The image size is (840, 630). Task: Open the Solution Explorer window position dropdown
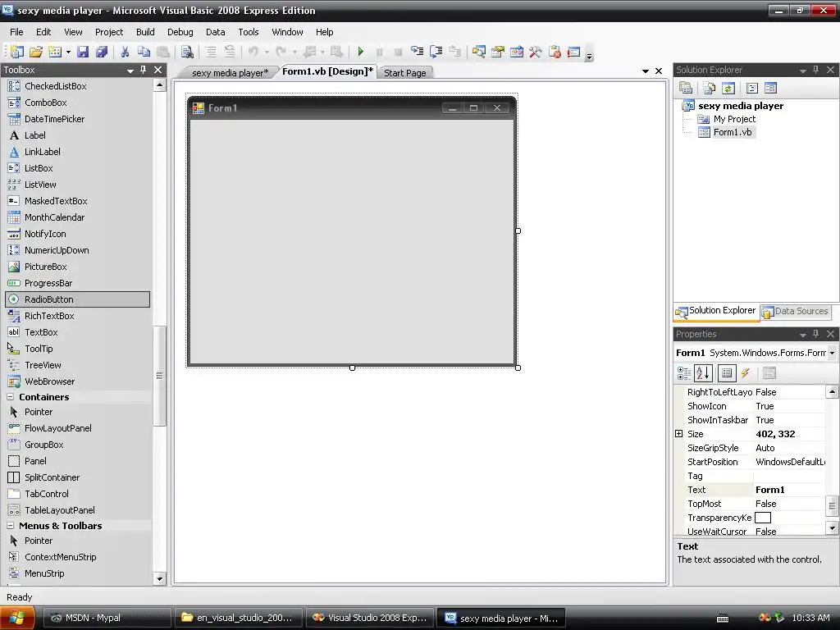[802, 71]
